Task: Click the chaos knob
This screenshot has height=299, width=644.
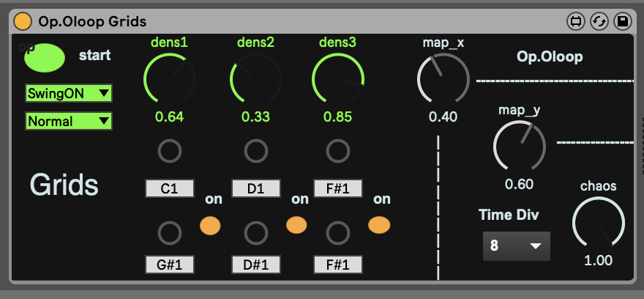Action: pos(598,223)
